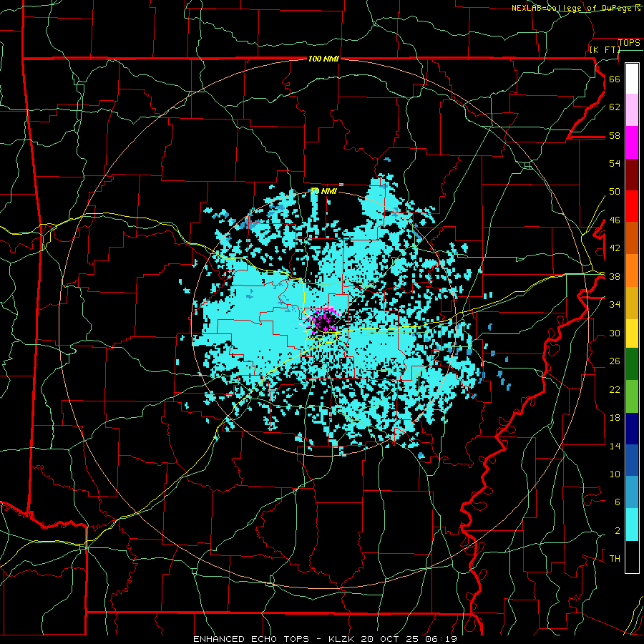The height and width of the screenshot is (644, 644).
Task: Click the black TH swatch in the legend
Action: 632,557
